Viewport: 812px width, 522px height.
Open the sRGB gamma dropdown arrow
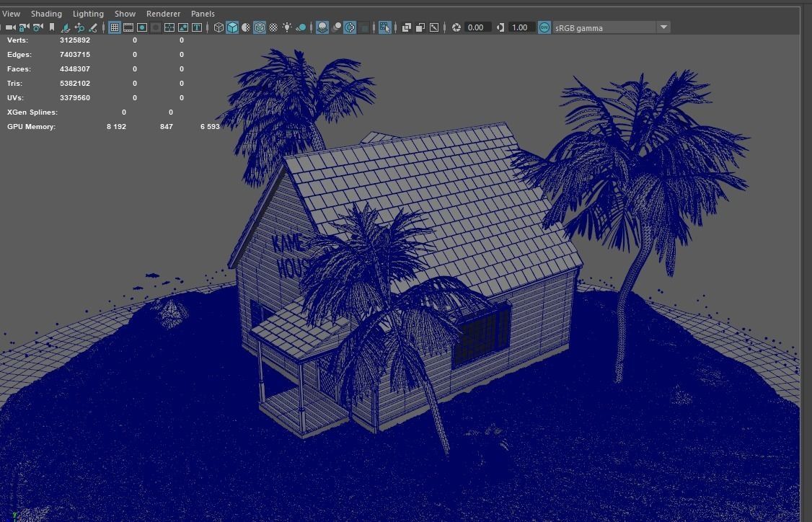pyautogui.click(x=663, y=27)
